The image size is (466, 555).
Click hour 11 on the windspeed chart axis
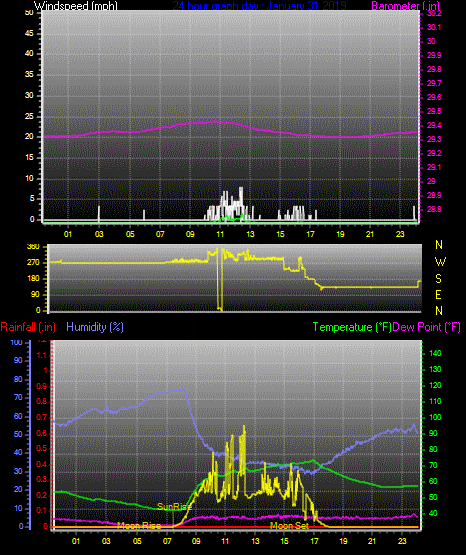click(x=220, y=234)
